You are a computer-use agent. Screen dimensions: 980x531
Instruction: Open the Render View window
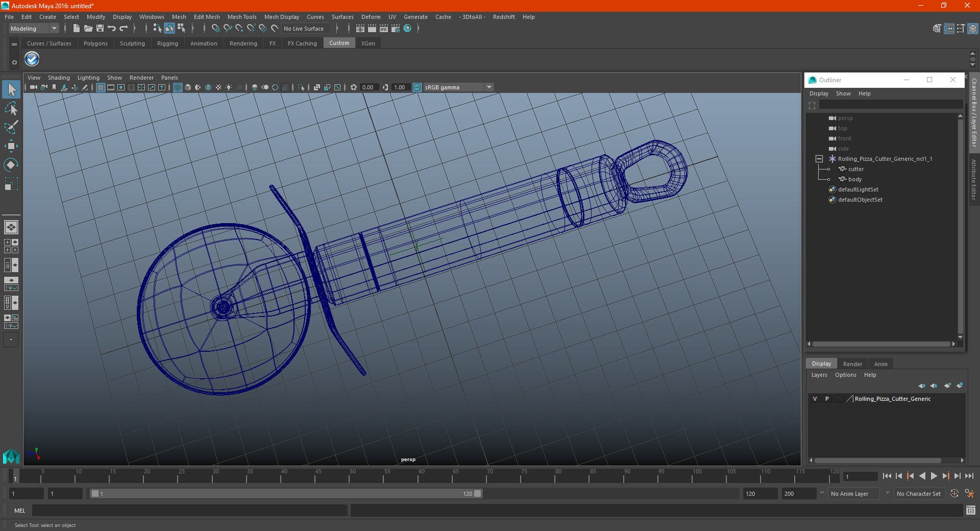(360, 29)
